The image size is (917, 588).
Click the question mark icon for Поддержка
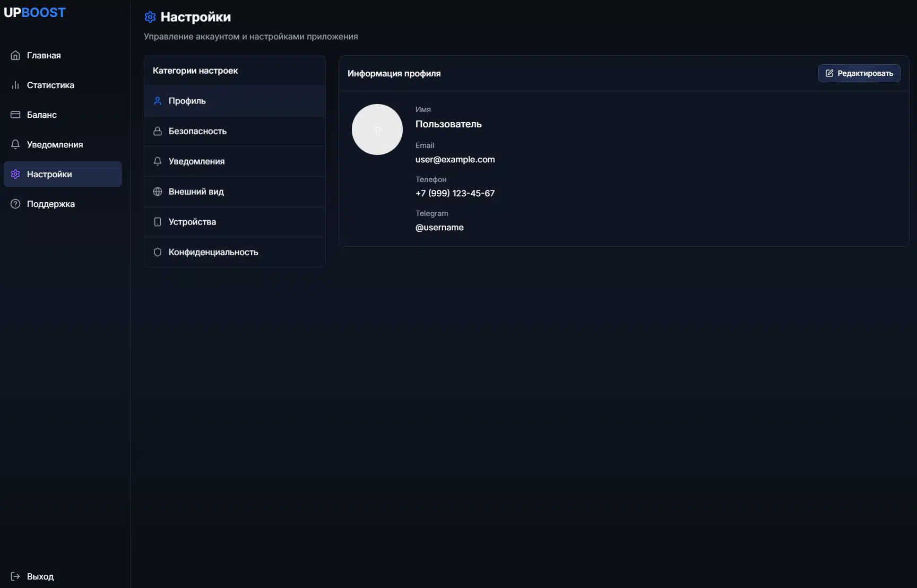coord(15,204)
